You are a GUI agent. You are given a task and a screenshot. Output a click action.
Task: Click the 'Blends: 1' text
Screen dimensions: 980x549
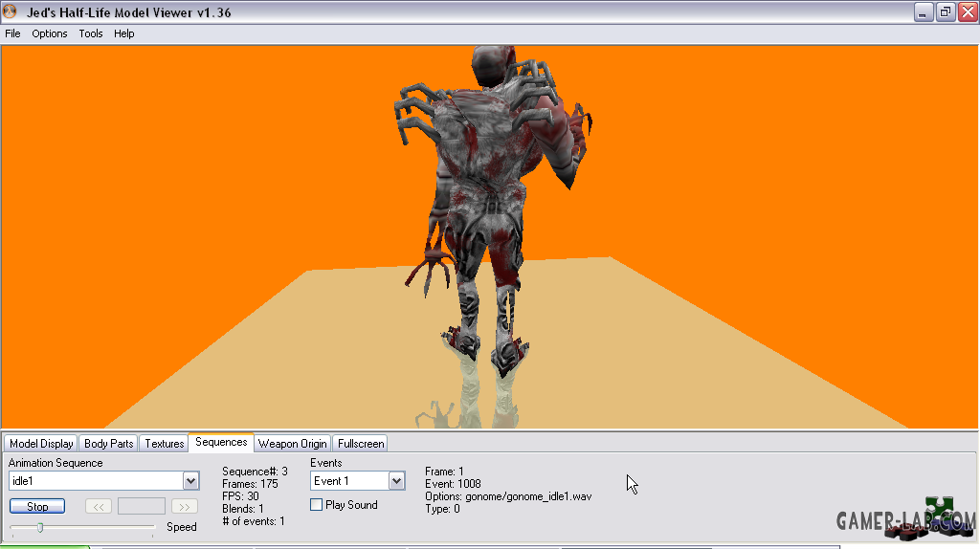tap(243, 509)
